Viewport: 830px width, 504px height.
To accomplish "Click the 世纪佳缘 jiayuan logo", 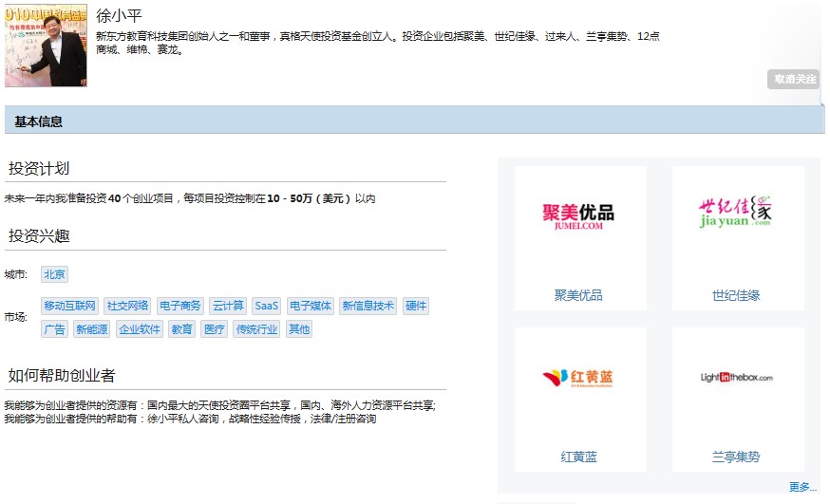I will pyautogui.click(x=735, y=212).
